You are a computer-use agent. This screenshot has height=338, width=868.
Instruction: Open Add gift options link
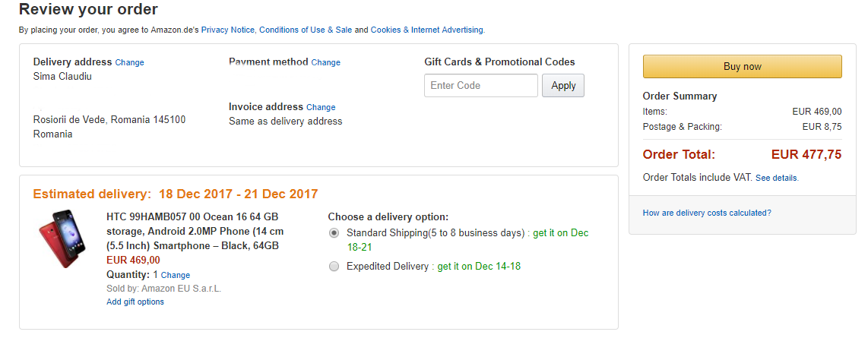(x=135, y=302)
